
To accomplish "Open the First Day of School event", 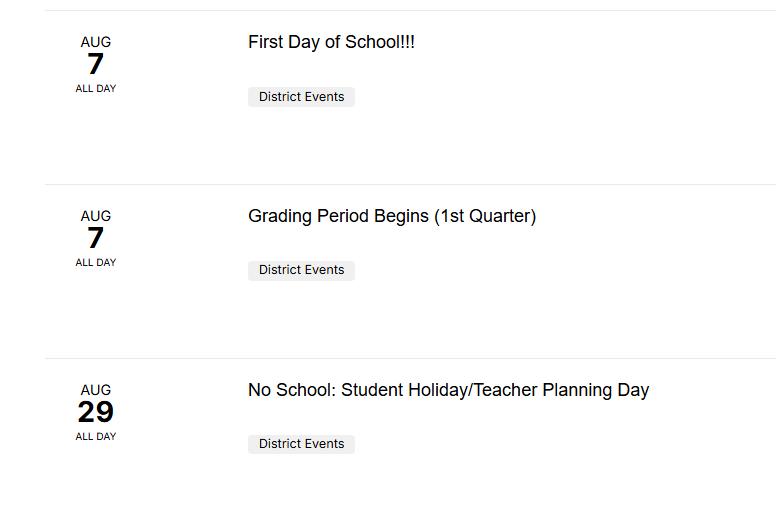I will pos(331,42).
